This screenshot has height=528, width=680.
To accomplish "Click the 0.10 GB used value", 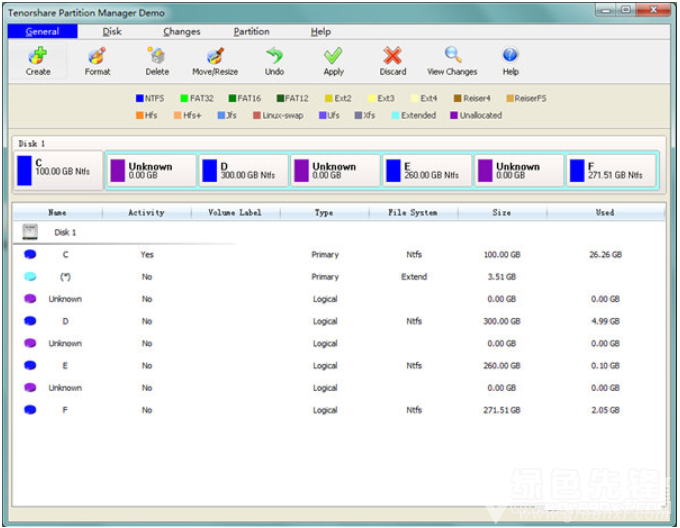I will (x=605, y=365).
